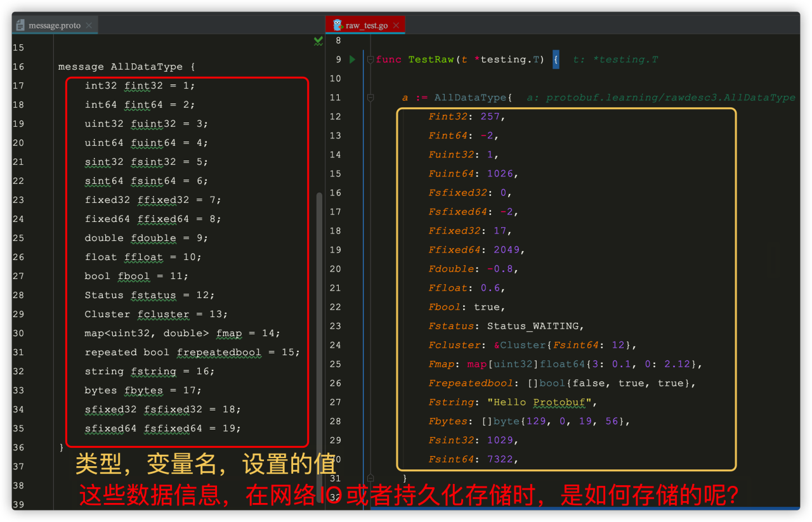This screenshot has height=522, width=812.
Task: Select the raw_test.go tab
Action: [x=367, y=25]
